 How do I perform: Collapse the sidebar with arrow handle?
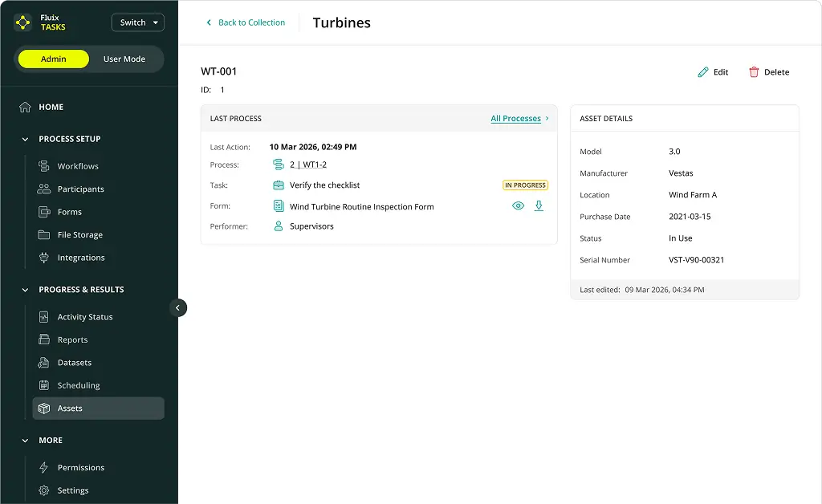click(178, 307)
